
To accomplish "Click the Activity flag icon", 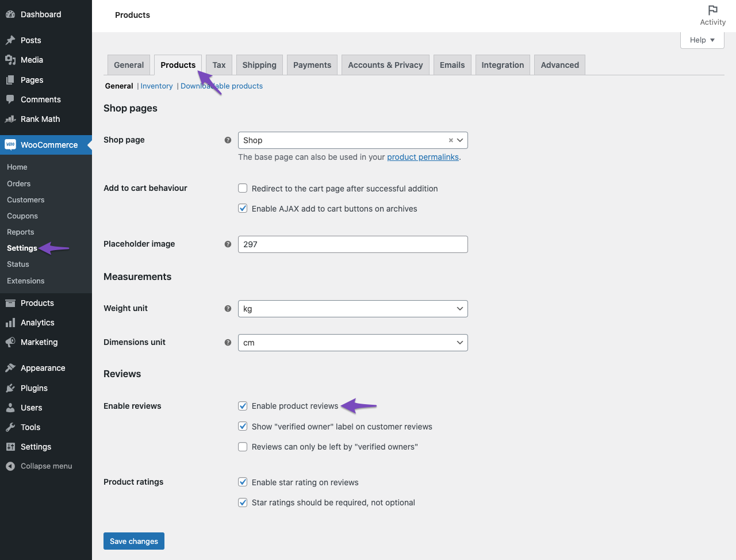I will [x=712, y=10].
